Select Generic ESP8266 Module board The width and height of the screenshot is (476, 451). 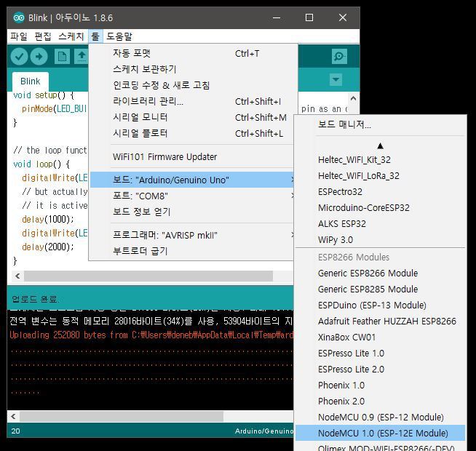tap(380, 274)
